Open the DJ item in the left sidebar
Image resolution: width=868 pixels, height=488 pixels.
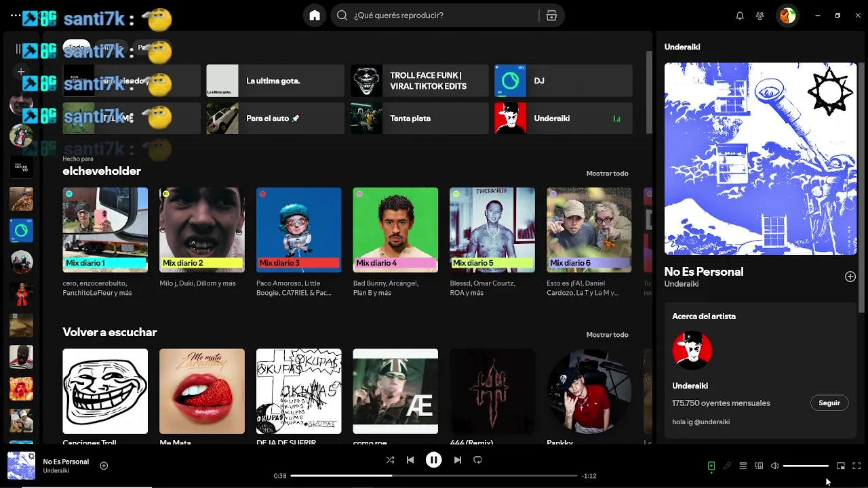click(21, 230)
